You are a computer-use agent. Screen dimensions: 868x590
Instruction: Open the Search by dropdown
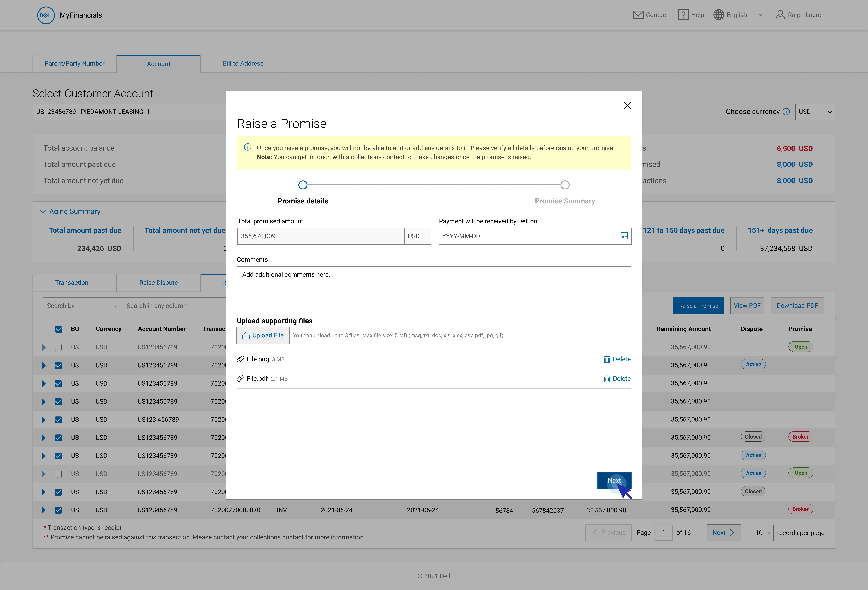pyautogui.click(x=82, y=306)
